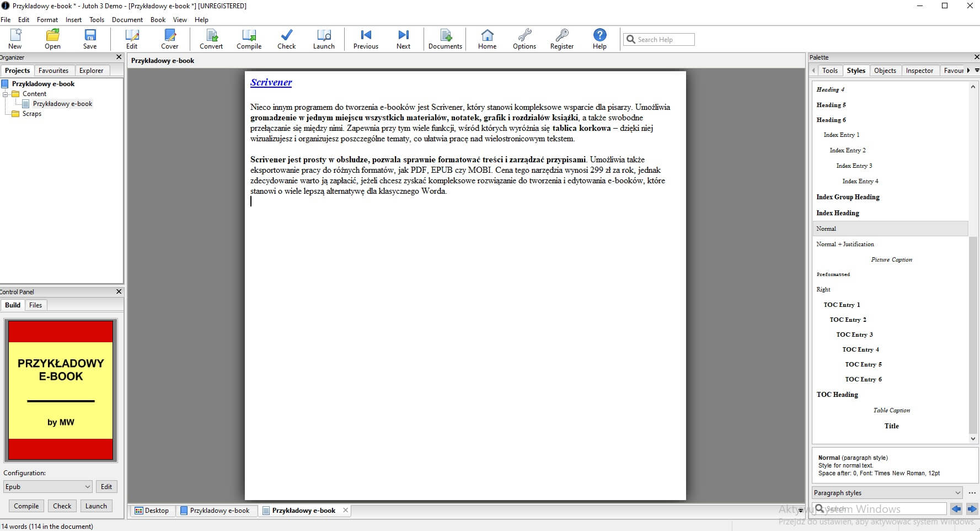This screenshot has width=980, height=531.
Task: Open the Insert menu
Action: point(73,20)
